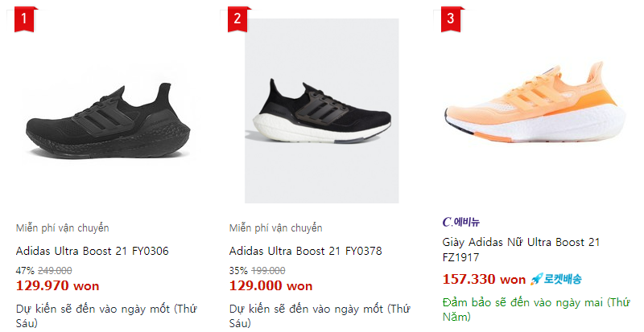
Task: Open the black and white Ultra Boost image
Action: pos(322,111)
